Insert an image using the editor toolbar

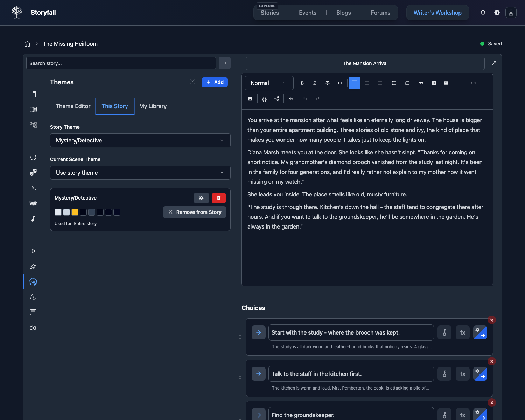point(250,99)
